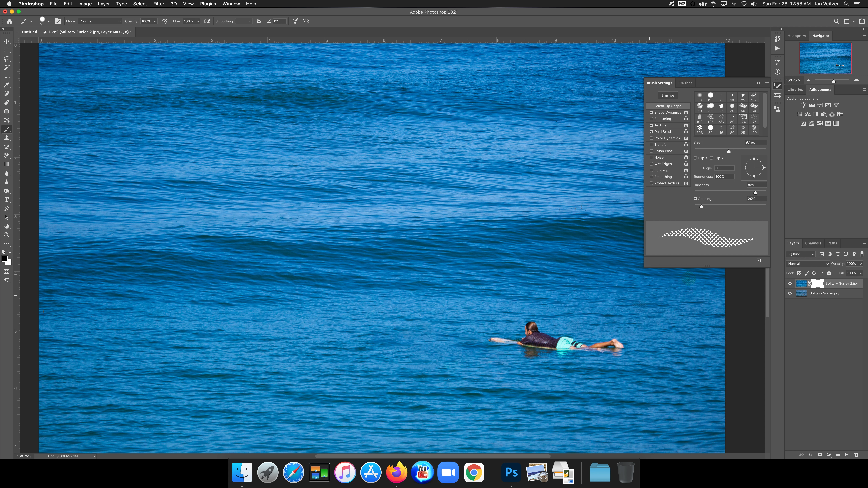Select the Clone Stamp tool
Image resolution: width=868 pixels, height=488 pixels.
click(x=6, y=138)
